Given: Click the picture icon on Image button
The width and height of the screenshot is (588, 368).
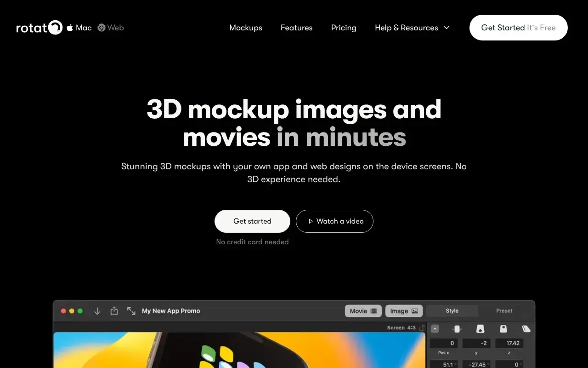Looking at the screenshot, I should [x=414, y=311].
